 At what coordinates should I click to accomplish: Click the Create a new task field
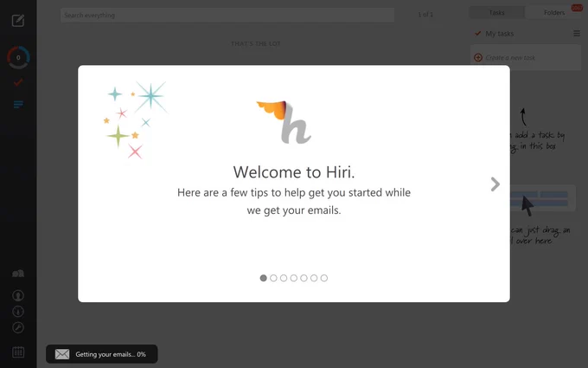526,57
